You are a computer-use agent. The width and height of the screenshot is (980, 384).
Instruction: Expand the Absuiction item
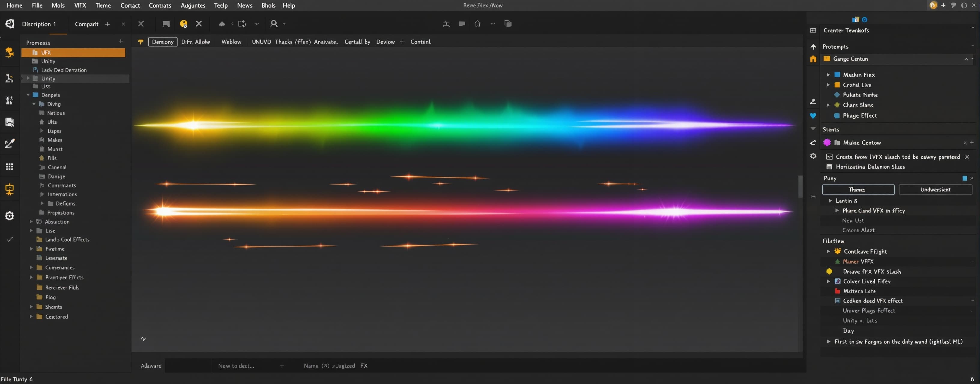pyautogui.click(x=31, y=222)
